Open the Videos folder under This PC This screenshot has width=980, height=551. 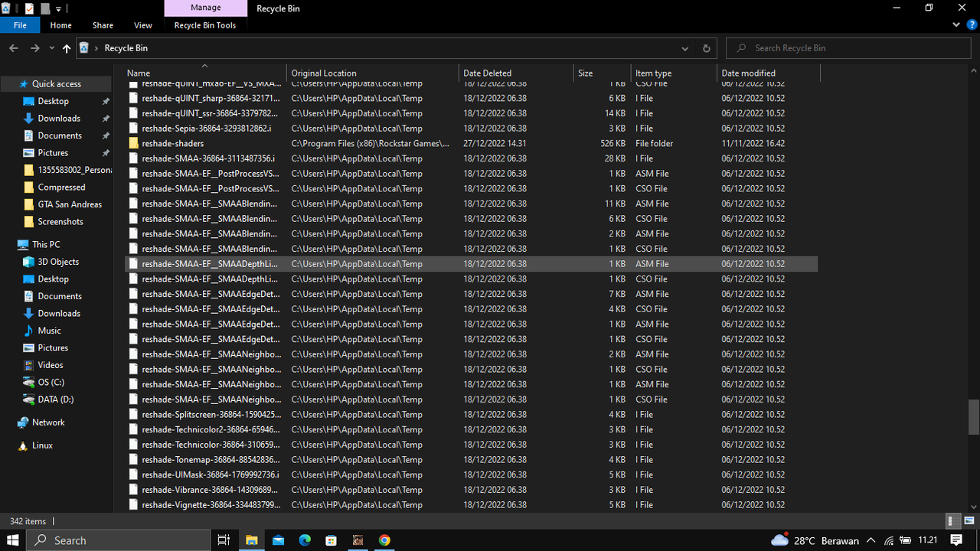coord(51,365)
